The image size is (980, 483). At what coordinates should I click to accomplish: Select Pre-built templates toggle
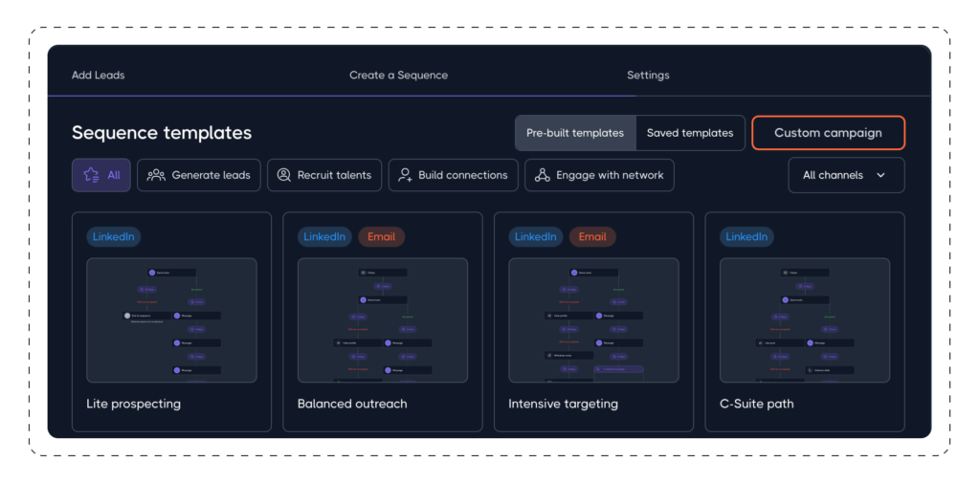coord(575,133)
